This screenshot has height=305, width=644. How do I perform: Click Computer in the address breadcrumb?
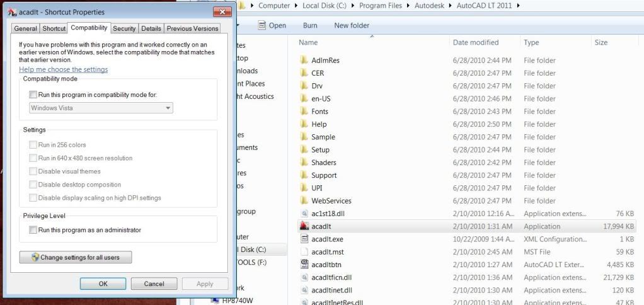tap(274, 6)
